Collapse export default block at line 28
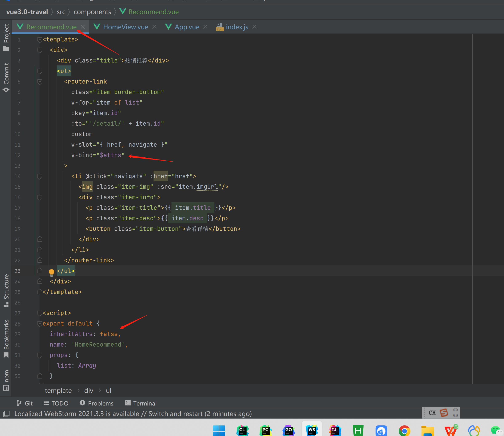 [x=40, y=323]
